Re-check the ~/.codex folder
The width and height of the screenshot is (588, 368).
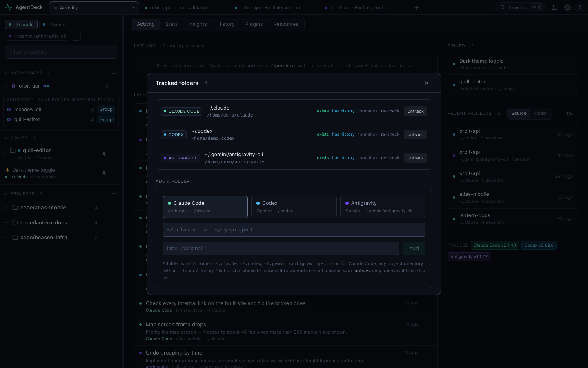point(390,135)
